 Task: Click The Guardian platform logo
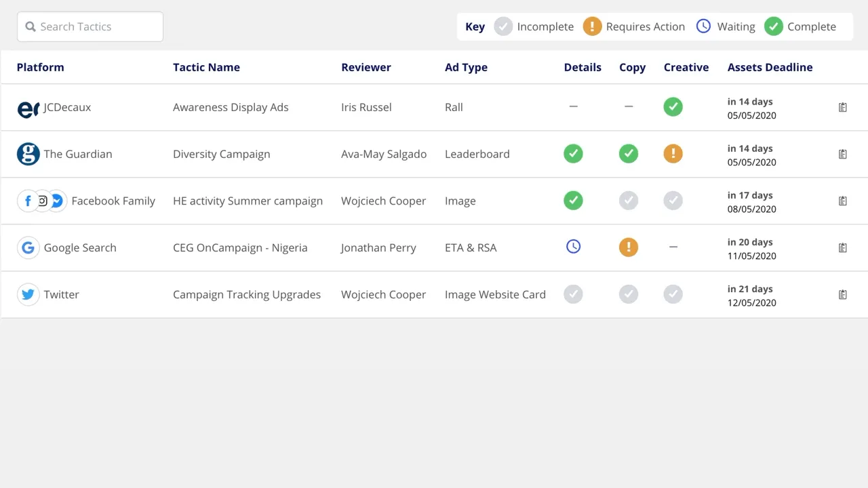[28, 154]
